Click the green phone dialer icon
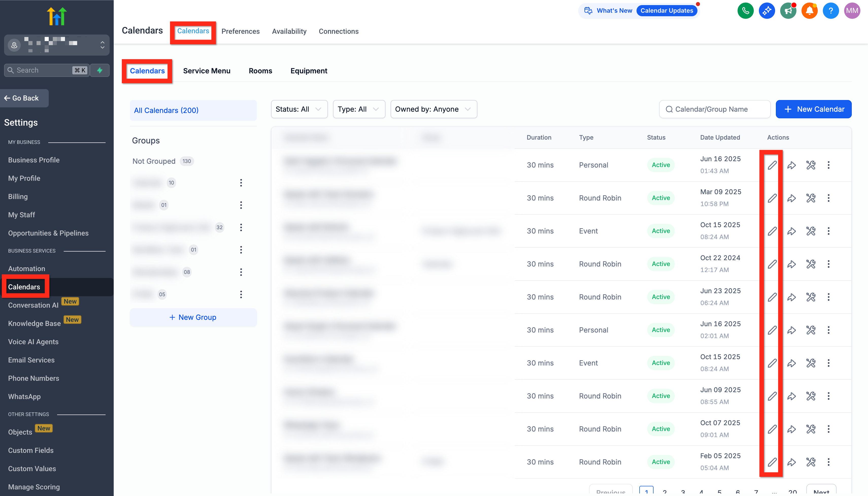Viewport: 868px width, 496px height. click(745, 11)
